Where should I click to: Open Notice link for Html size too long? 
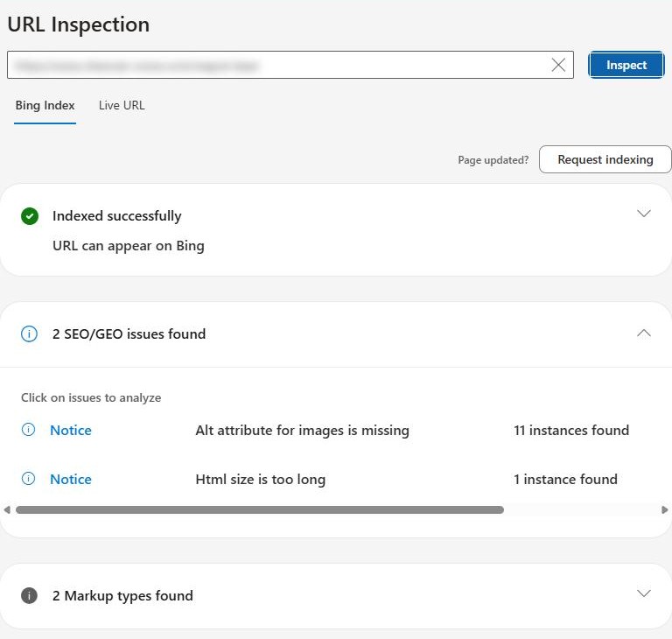click(x=71, y=479)
